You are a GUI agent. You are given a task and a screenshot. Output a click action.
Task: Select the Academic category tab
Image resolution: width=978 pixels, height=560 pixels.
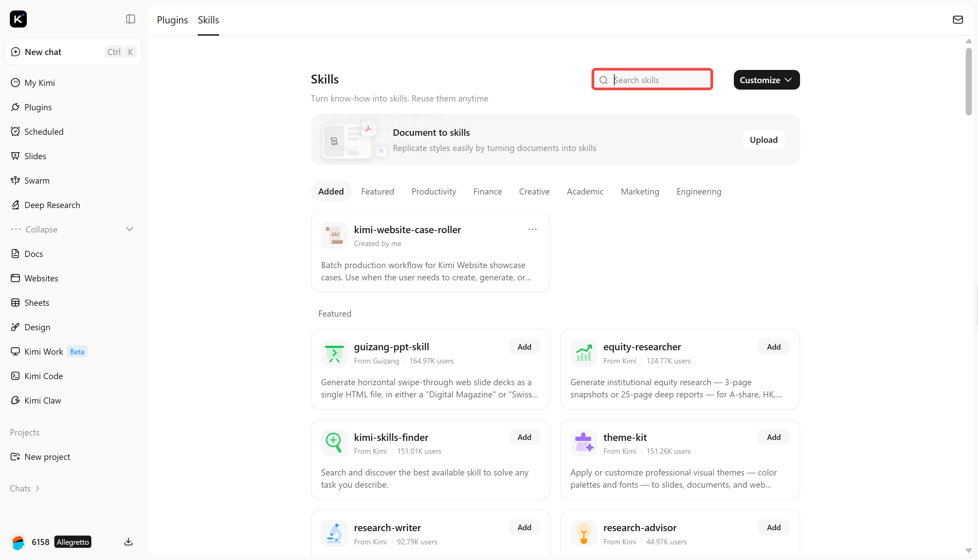click(x=585, y=191)
